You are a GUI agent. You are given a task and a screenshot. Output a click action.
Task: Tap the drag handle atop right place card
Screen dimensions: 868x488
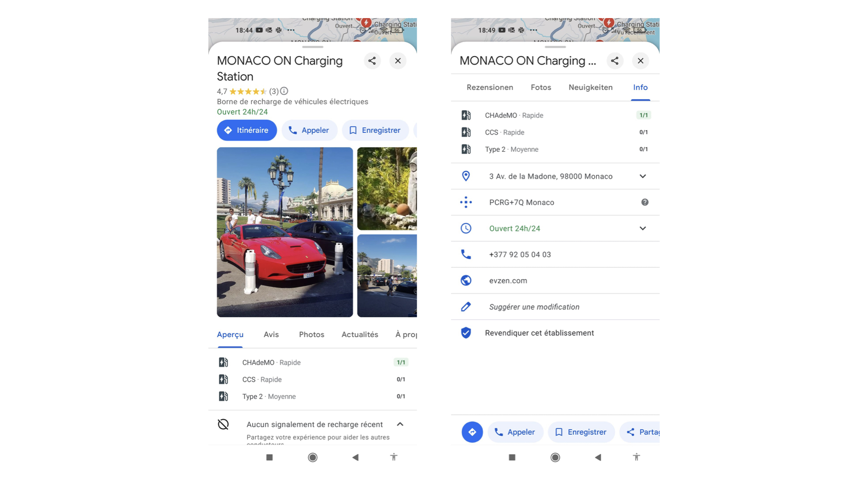[555, 47]
